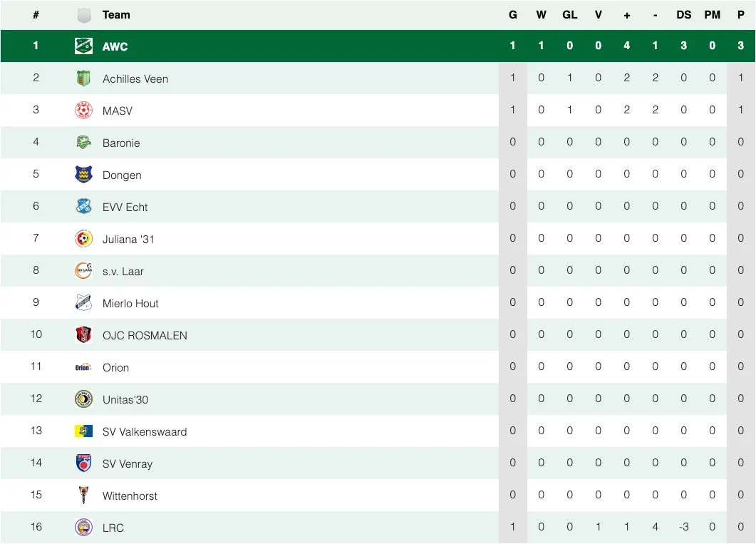
Task: Click the Orion text logo
Action: click(x=83, y=367)
